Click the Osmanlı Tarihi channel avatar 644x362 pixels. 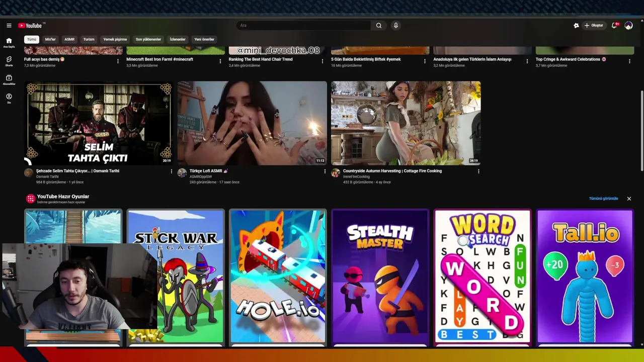pyautogui.click(x=29, y=173)
